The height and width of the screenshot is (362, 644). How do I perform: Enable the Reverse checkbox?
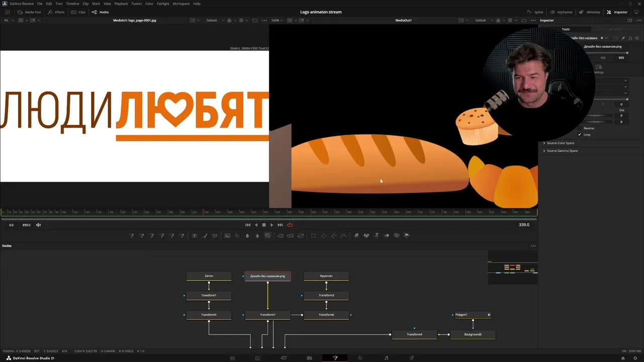pyautogui.click(x=580, y=128)
